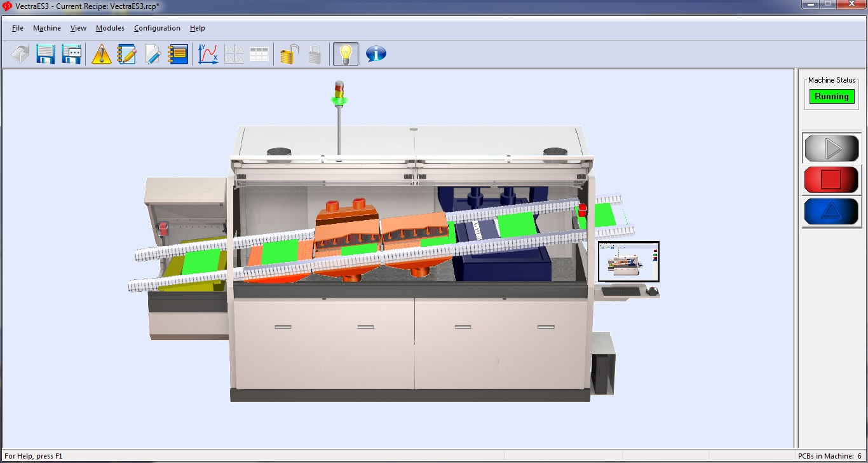Image resolution: width=868 pixels, height=463 pixels.
Task: Click the machine's monitor screen thumbnail
Action: coord(628,261)
